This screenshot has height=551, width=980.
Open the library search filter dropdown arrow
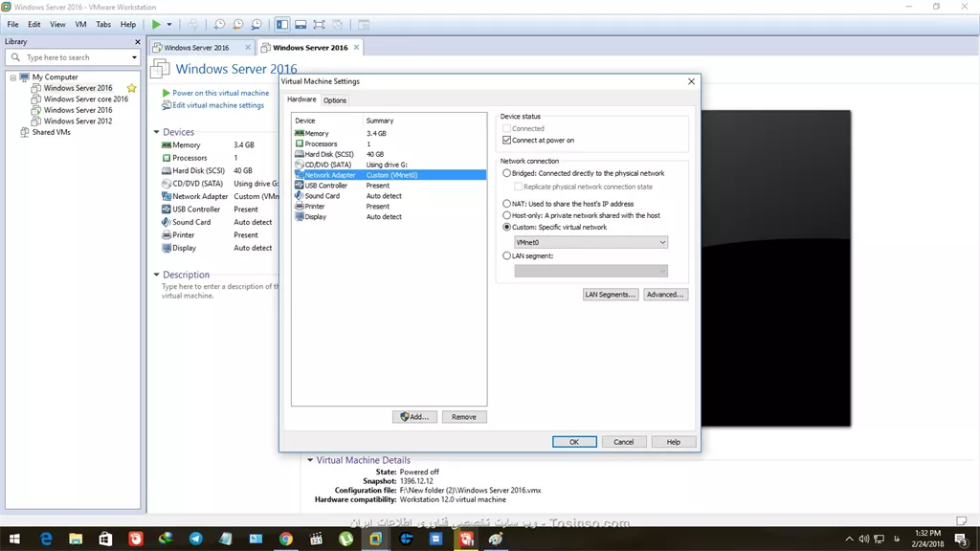tap(134, 57)
